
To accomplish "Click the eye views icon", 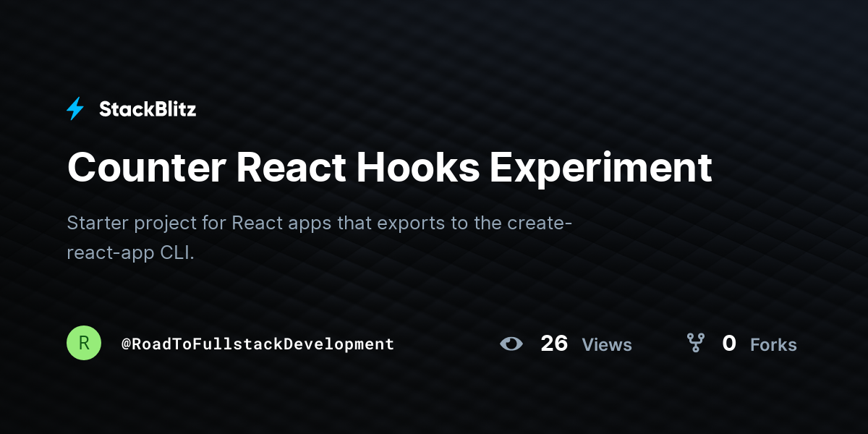I will tap(511, 344).
